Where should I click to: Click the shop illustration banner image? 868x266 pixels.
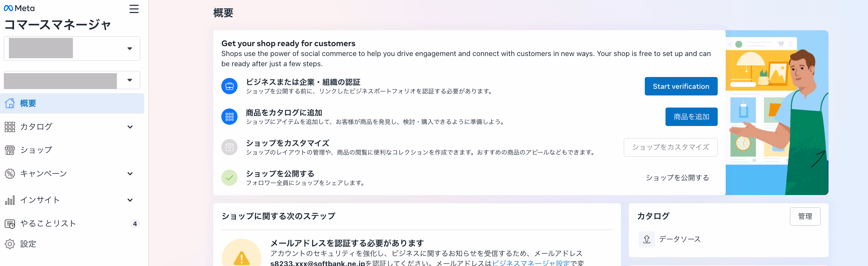coord(777,112)
